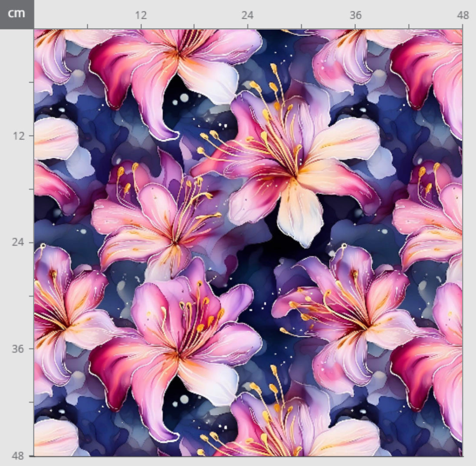This screenshot has width=476, height=466.
Task: Click the 12 mark on the vertical ruler
Action: coord(18,136)
